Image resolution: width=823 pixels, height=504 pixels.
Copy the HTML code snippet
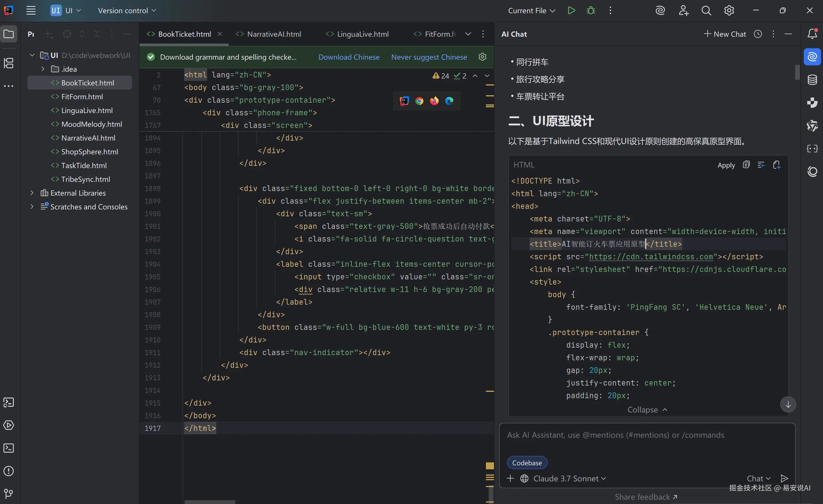click(x=746, y=165)
